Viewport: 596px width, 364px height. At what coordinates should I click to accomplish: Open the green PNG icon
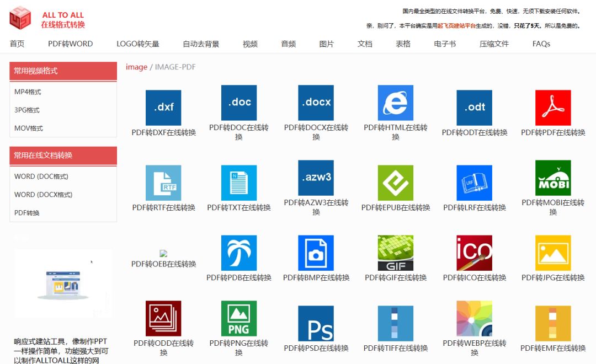239,318
